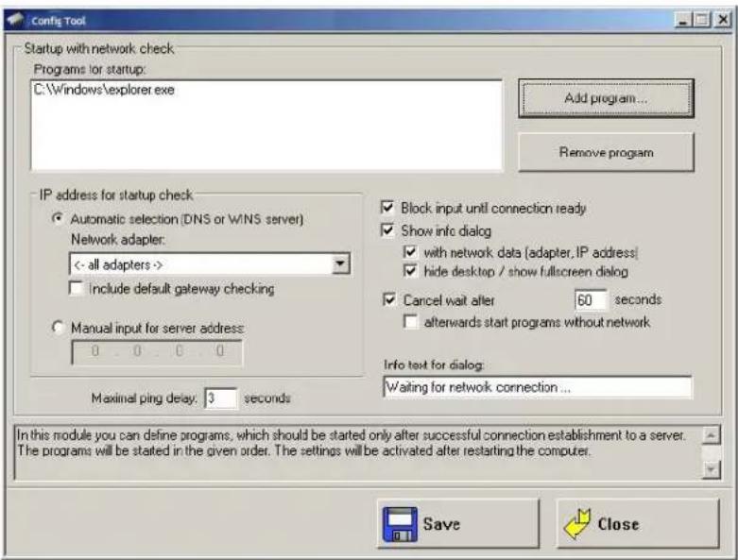This screenshot has height=560, width=738.
Task: Click the manual server IP address field
Action: pos(157,351)
